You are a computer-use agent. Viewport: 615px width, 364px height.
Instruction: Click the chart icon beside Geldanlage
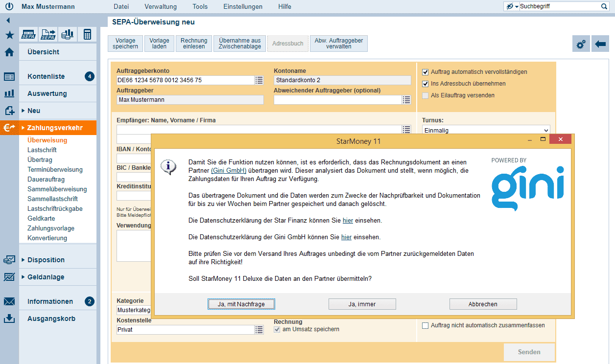point(9,277)
